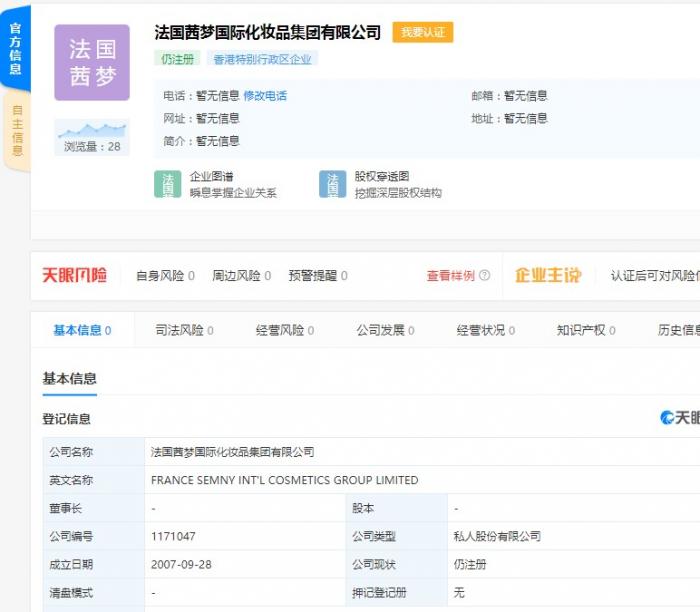Image resolution: width=700 pixels, height=612 pixels.
Task: Click the 我要认证 button
Action: 422,32
